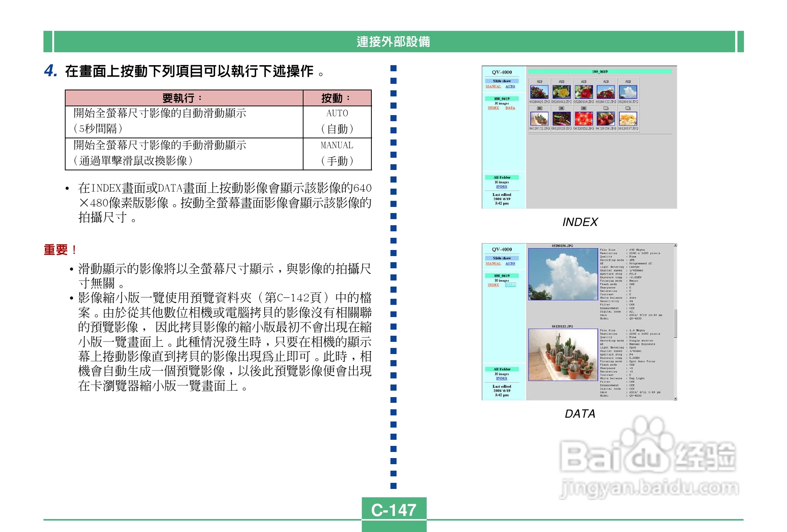Click the single-shot icon above 06120152.JPG
Viewport: 787px width, 532px height.
tap(583, 108)
